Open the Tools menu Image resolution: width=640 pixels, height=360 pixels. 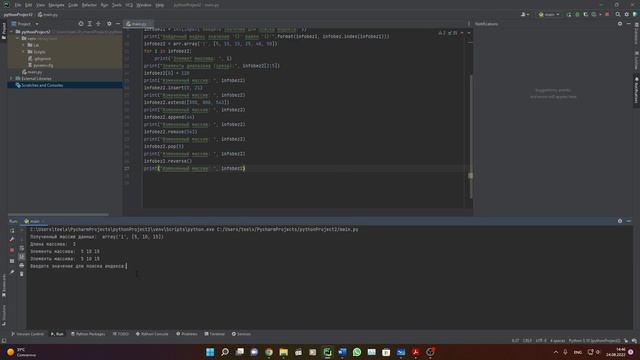point(117,5)
